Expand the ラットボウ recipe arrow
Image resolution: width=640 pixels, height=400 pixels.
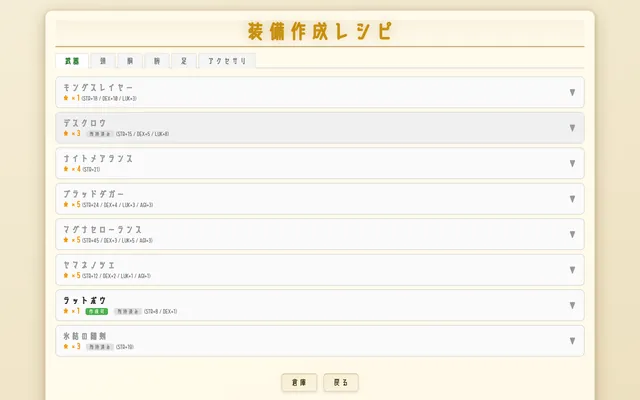coord(572,306)
